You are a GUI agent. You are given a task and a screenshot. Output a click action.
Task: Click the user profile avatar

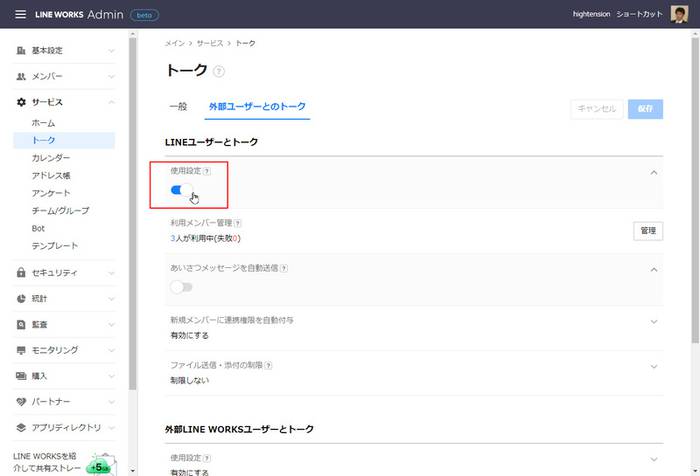click(x=679, y=14)
